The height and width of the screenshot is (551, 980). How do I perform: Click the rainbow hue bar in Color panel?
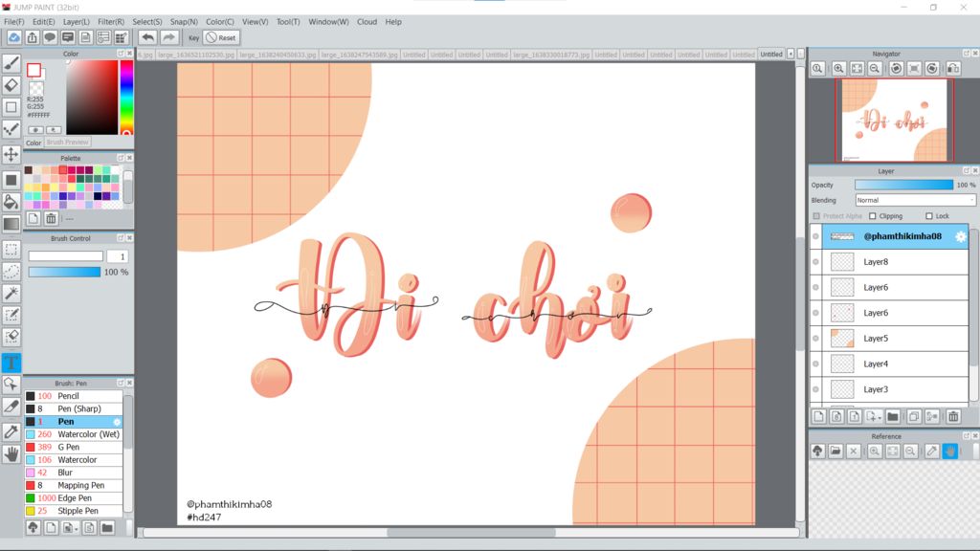tap(126, 97)
